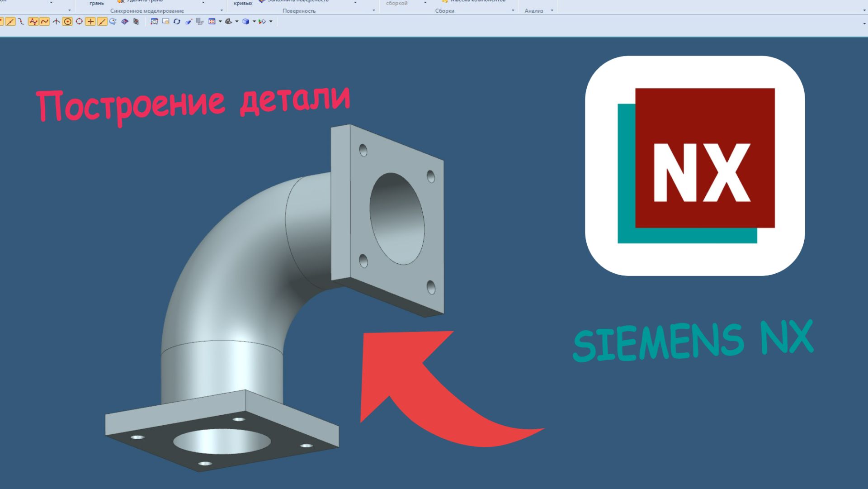Click the blue shaded cube rendering icon

pos(246,21)
